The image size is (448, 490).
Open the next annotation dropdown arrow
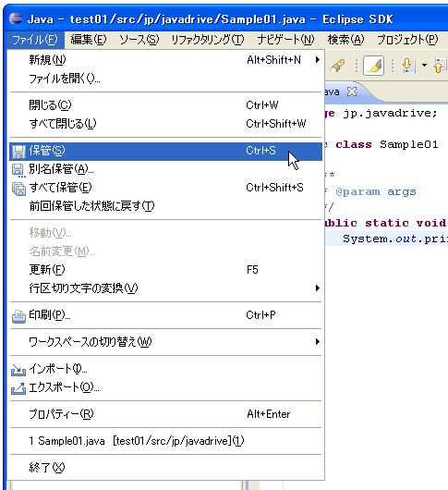click(x=424, y=66)
